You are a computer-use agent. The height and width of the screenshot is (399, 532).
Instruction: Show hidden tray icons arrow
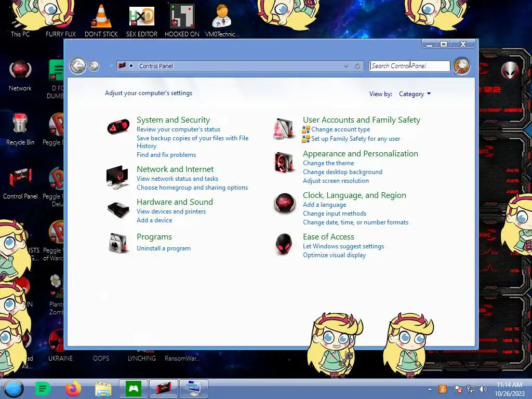pyautogui.click(x=430, y=389)
